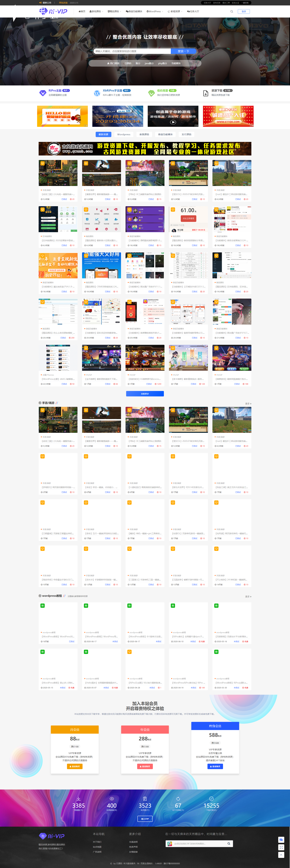Click clipboard icon above 3523 statistic
This screenshot has height=868, width=290.
click(145, 799)
